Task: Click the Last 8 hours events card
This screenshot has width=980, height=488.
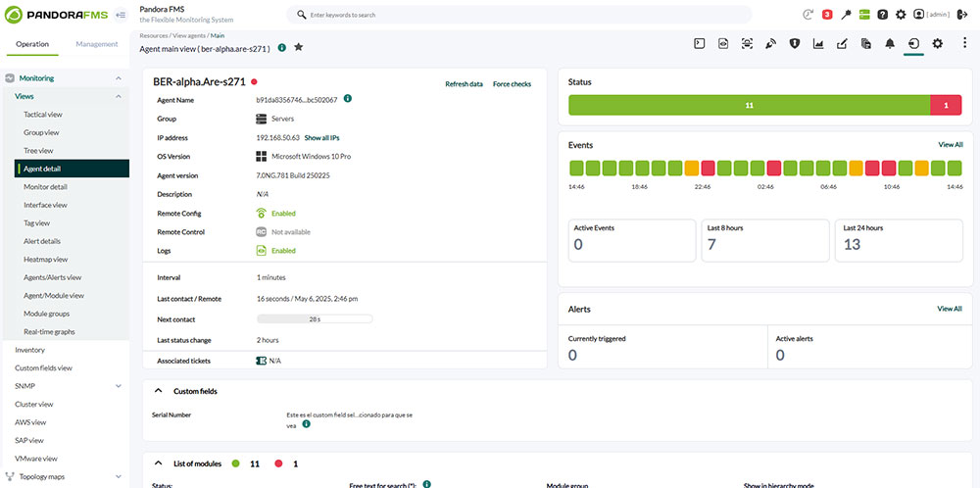Action: [x=765, y=240]
